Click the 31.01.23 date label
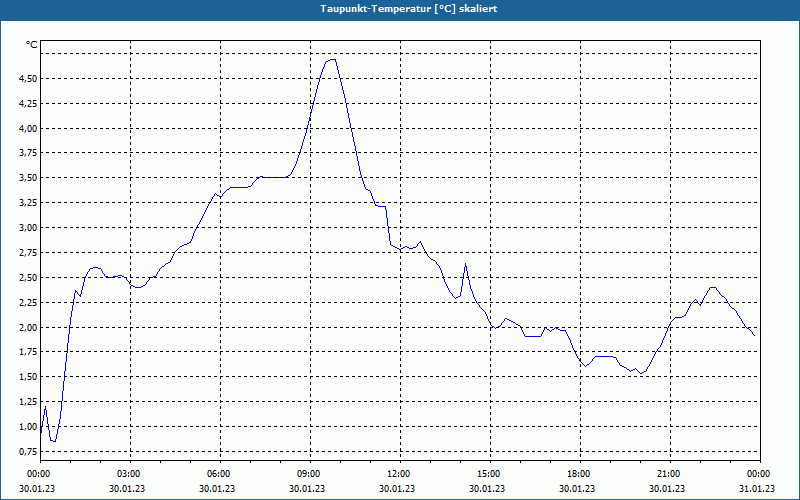 click(757, 489)
